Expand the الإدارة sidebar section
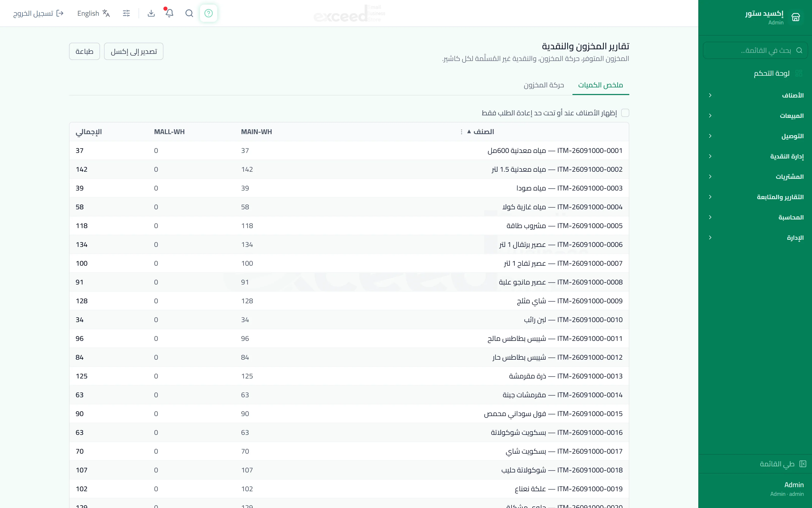The height and width of the screenshot is (508, 812). (x=755, y=237)
